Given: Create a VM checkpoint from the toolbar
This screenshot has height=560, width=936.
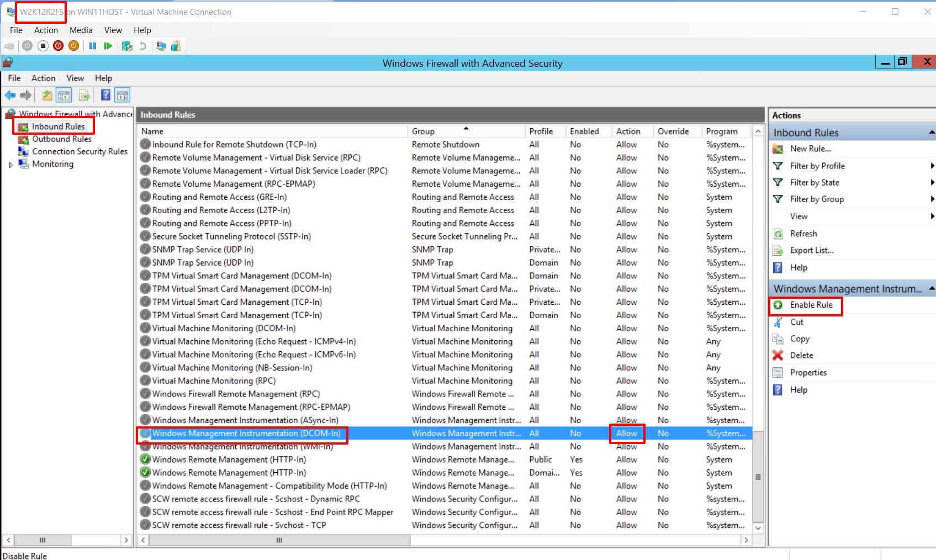Looking at the screenshot, I should 127,46.
